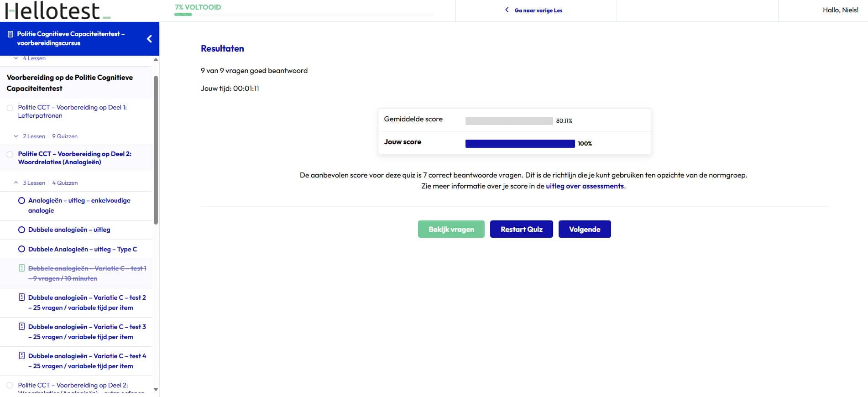Click the course document icon beside Politie Cognitieve Capaciteitentest
Viewport: 868px width, 397px height.
tap(10, 34)
